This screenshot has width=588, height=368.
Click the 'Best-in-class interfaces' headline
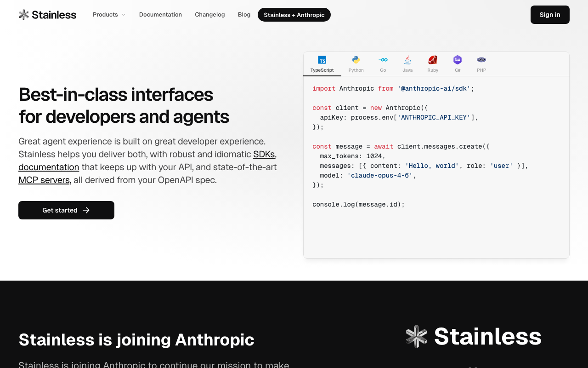pos(124,105)
